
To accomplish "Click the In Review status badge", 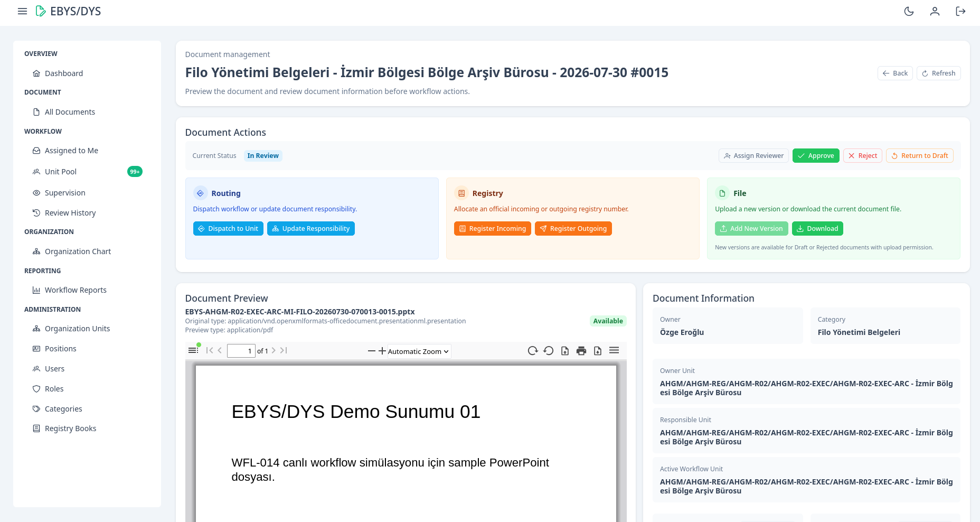I will coord(263,156).
